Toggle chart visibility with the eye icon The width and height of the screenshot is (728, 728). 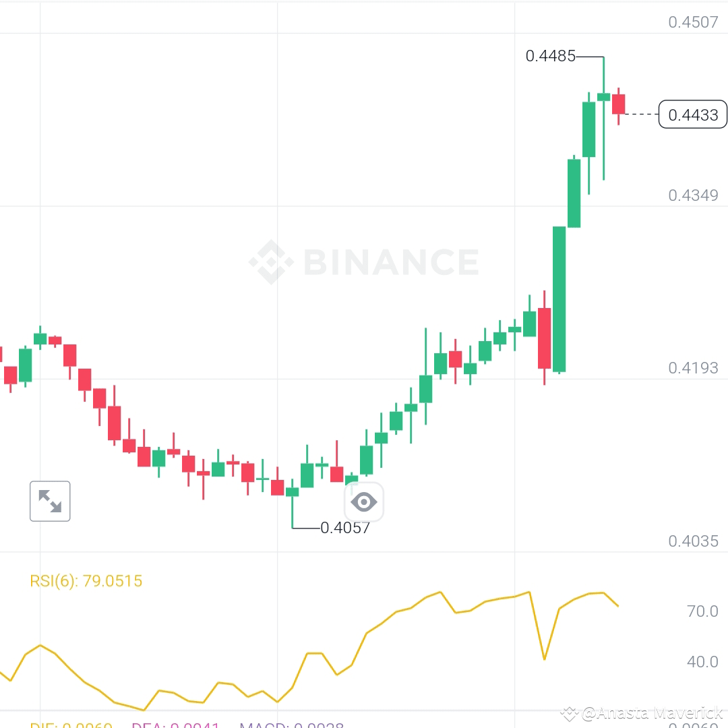[x=364, y=501]
